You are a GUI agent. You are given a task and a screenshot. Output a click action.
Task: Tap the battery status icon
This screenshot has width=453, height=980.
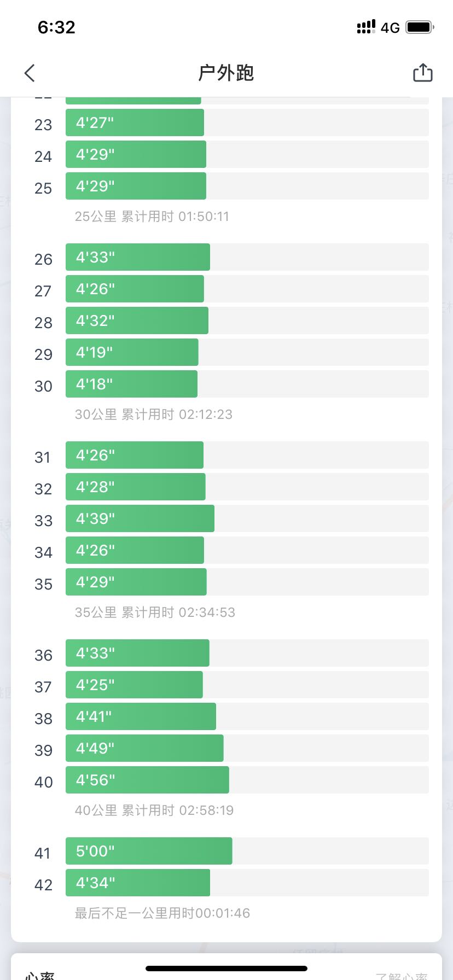click(420, 27)
